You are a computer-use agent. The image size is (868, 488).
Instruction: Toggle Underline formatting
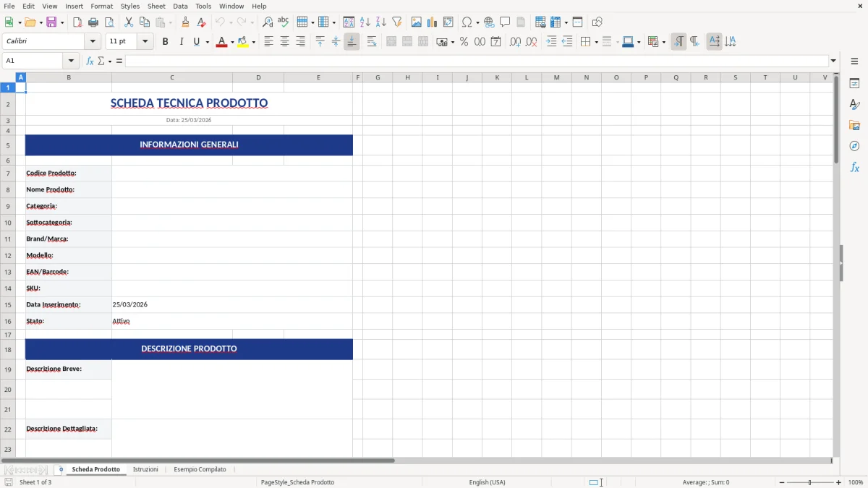coord(195,42)
